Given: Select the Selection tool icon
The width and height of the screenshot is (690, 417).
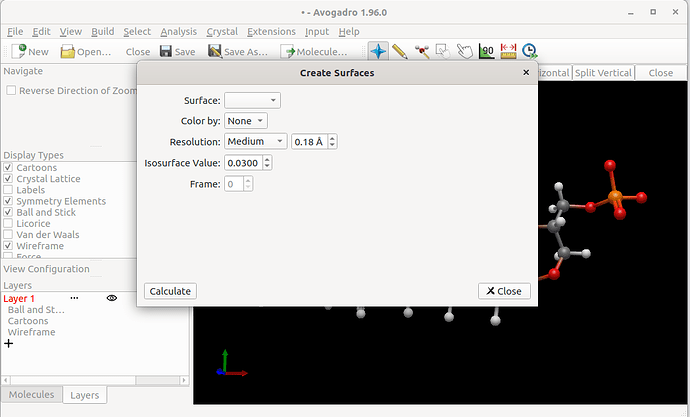Looking at the screenshot, I should pos(443,51).
